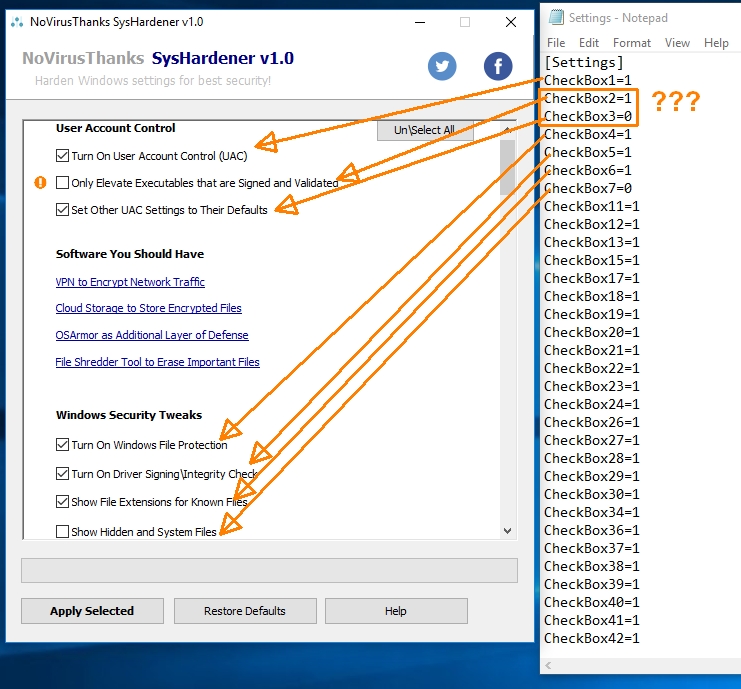
Task: Click the CheckBox42=1 line in Notepad
Action: (x=592, y=638)
